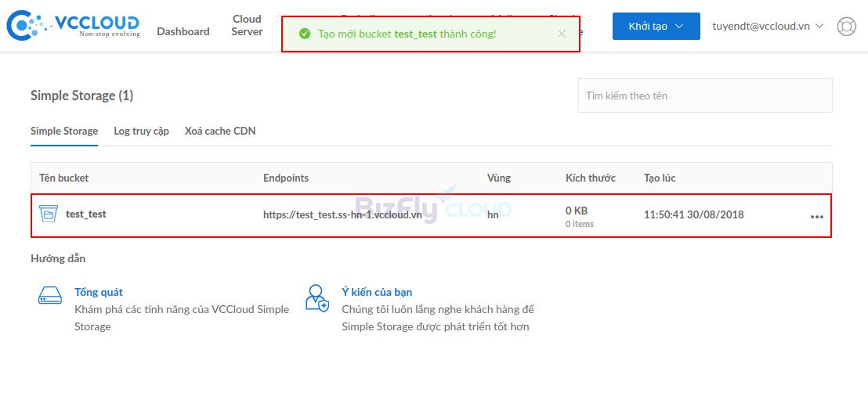The height and width of the screenshot is (407, 868).
Task: Open the Ý kiến của bạn link
Action: pyautogui.click(x=377, y=292)
